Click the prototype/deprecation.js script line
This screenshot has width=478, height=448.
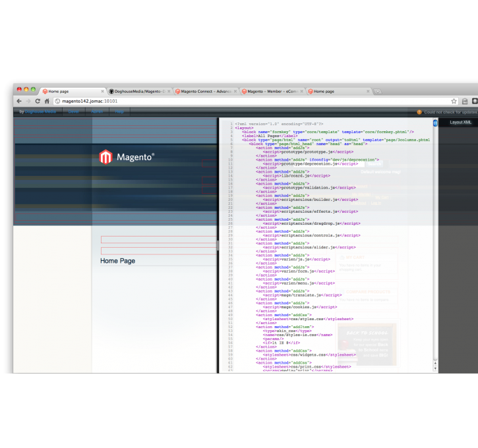point(311,164)
